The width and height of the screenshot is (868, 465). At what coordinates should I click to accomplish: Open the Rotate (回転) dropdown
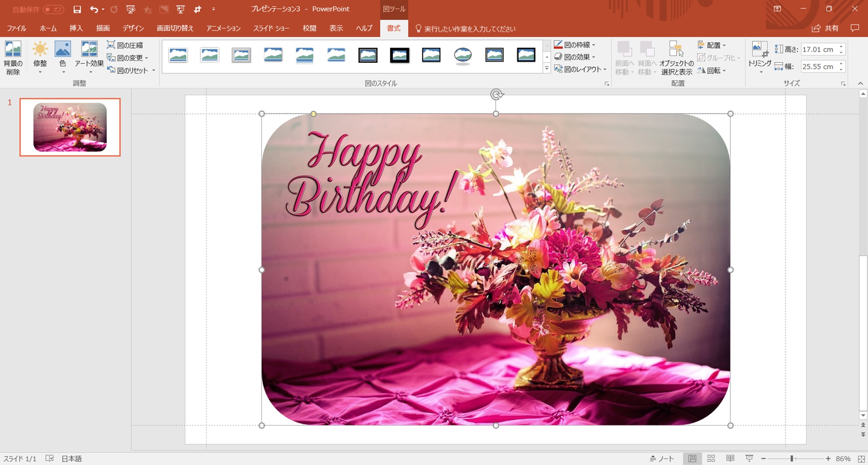712,70
